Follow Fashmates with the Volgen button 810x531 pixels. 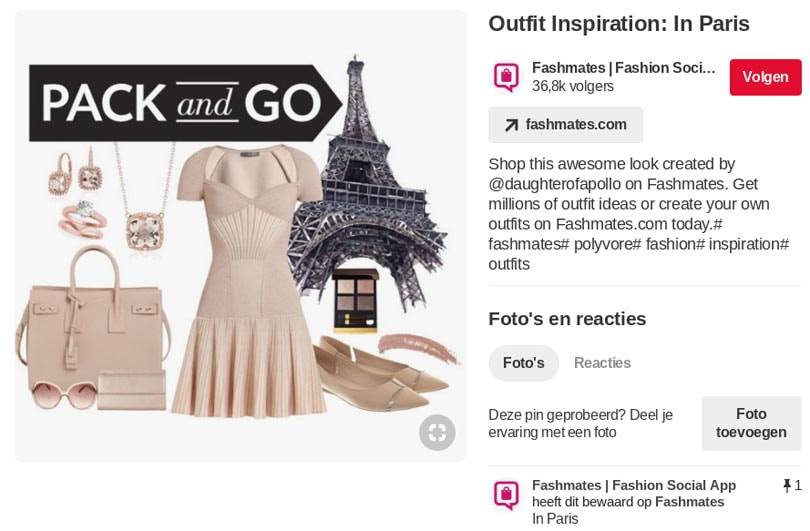tap(765, 77)
